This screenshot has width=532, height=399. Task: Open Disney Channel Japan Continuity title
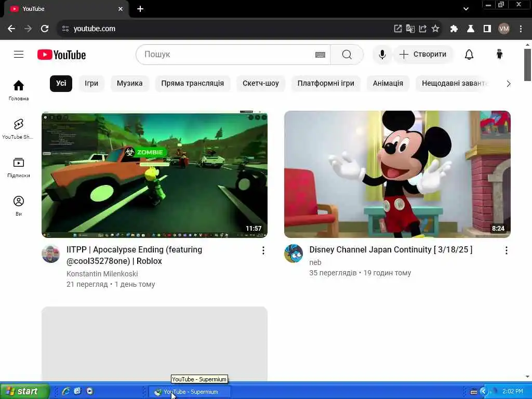[391, 250]
